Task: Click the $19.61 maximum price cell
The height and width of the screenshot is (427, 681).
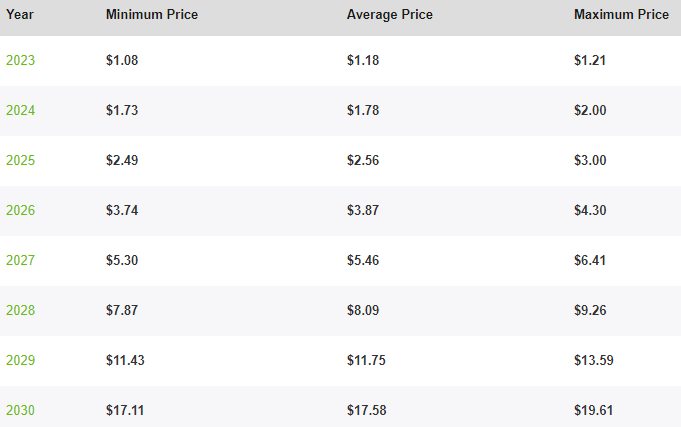Action: coord(594,410)
